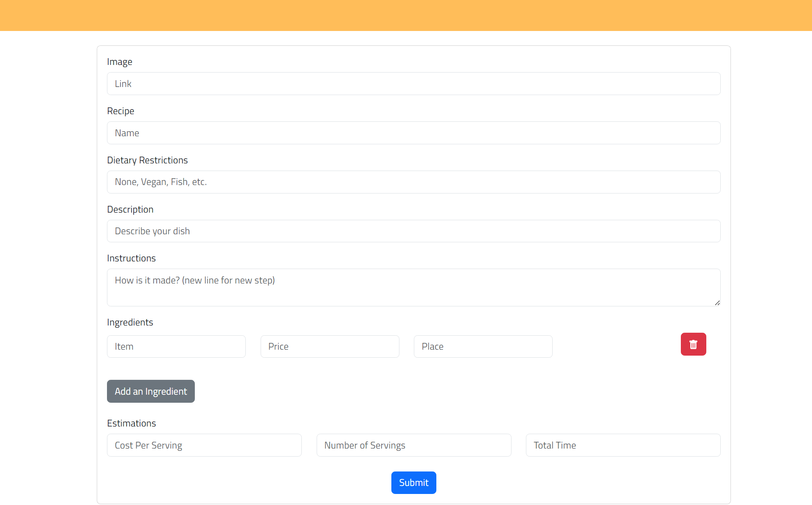
Task: Click the ingredient Price field
Action: tap(330, 347)
